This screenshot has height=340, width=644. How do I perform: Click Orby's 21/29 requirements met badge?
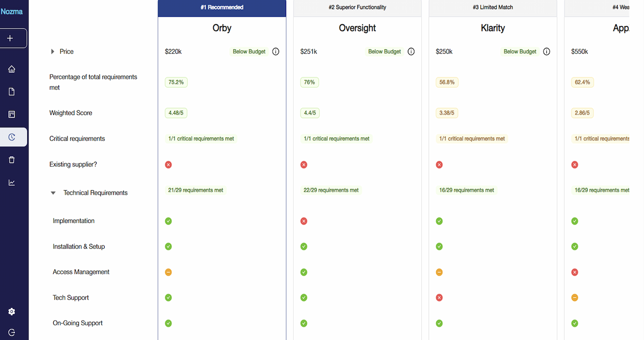point(195,190)
